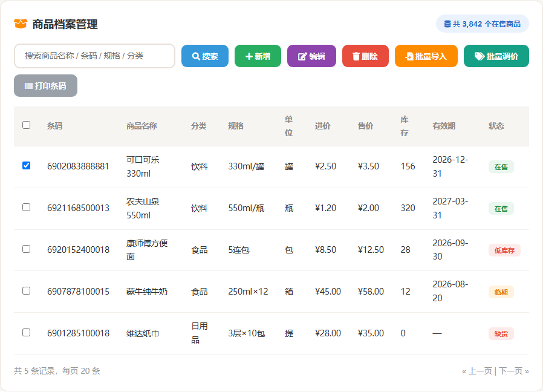Click the magnifier icon on 搜索 button
Viewport: 543px width, 392px height.
[x=196, y=56]
